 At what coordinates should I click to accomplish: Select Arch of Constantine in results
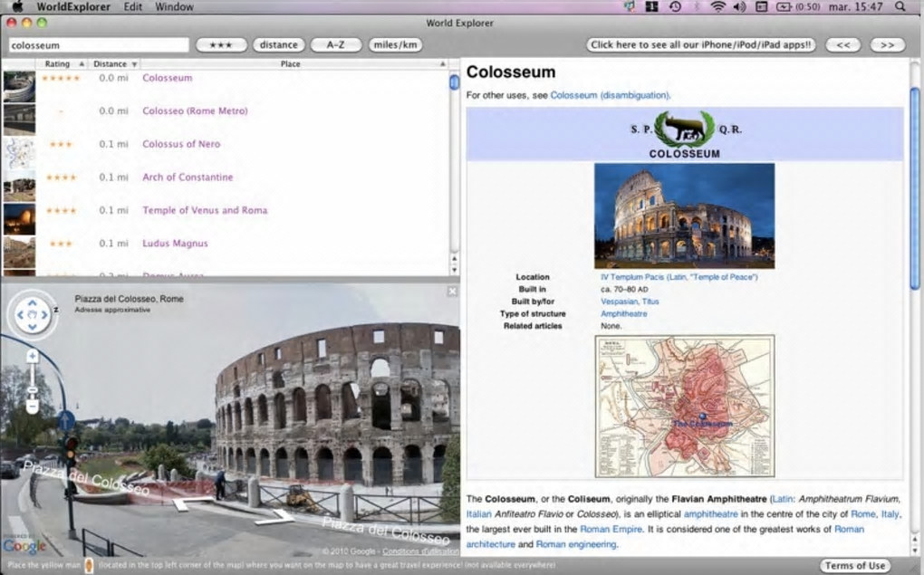coord(188,177)
